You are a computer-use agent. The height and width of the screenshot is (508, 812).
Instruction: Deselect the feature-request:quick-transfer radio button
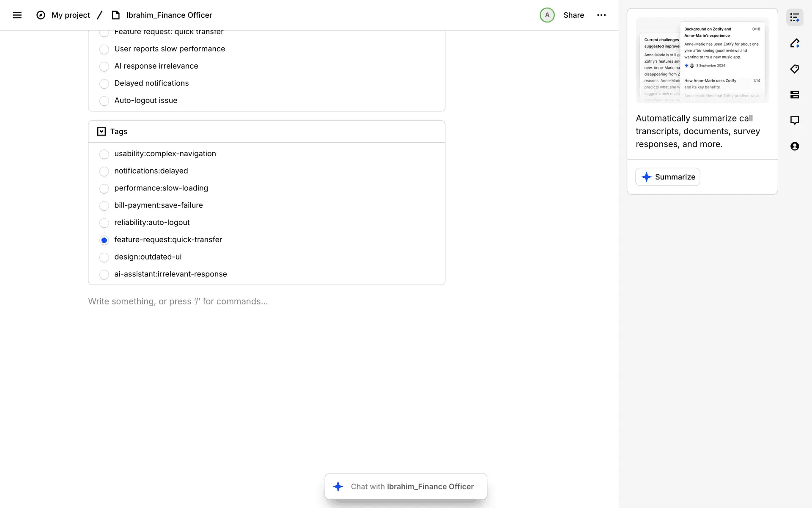104,240
